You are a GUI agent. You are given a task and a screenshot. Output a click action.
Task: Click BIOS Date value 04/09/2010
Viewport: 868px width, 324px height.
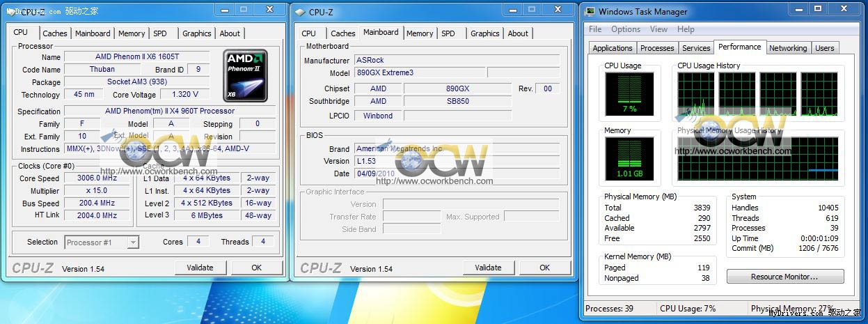[x=457, y=173]
